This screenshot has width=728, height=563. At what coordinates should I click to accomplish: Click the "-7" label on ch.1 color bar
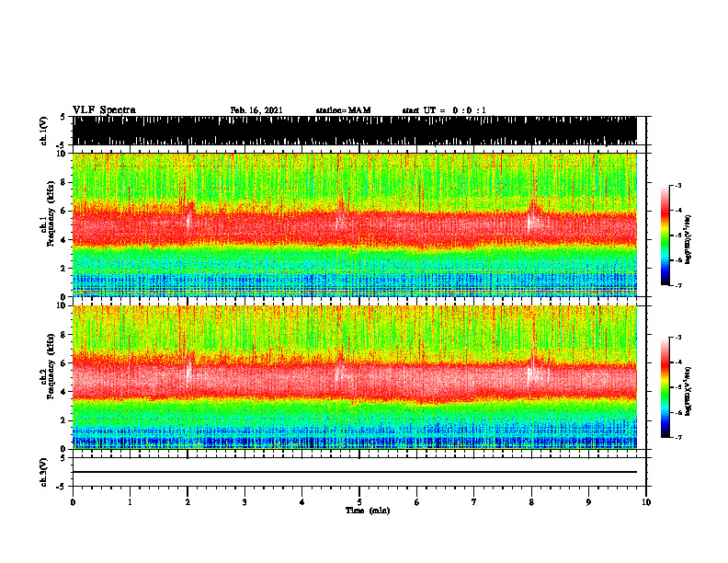[x=678, y=285]
